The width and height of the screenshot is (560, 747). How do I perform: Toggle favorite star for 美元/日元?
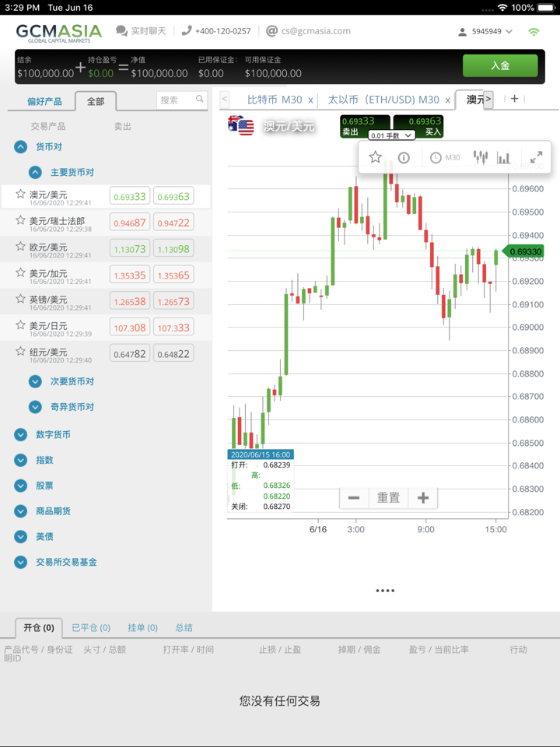(21, 325)
